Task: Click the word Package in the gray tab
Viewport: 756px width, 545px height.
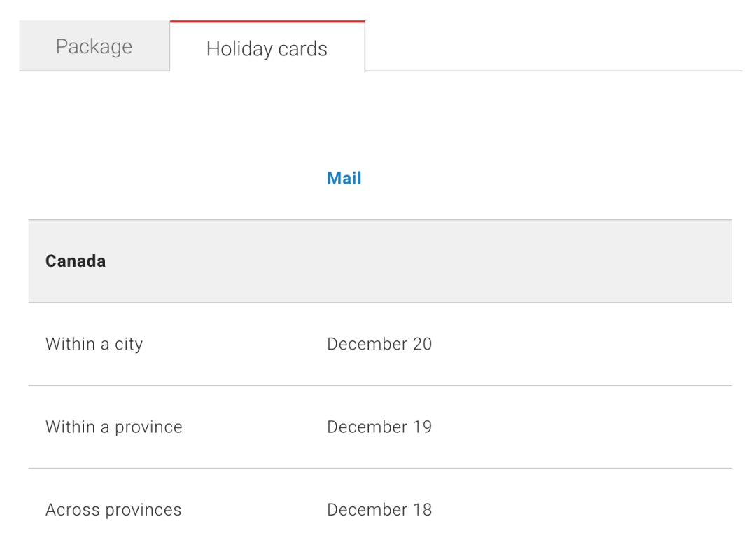Action: [x=94, y=47]
